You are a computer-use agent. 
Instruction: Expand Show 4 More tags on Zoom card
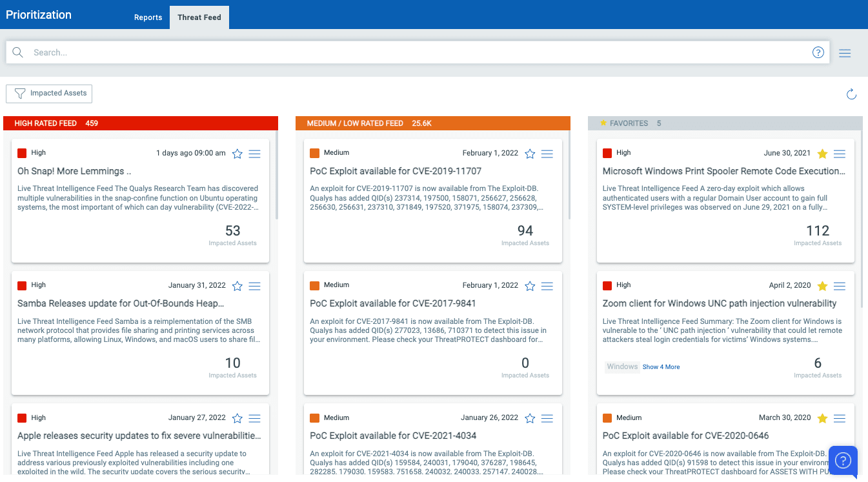[661, 367]
